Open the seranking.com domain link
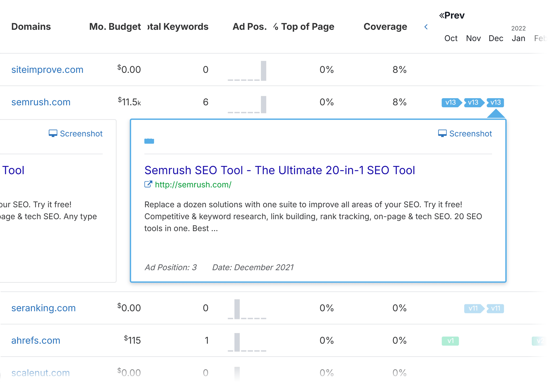The width and height of the screenshot is (551, 392). click(43, 308)
